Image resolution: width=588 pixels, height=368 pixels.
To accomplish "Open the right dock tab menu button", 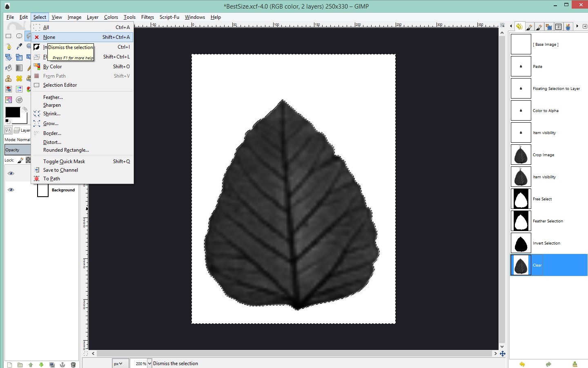I will coord(585,26).
